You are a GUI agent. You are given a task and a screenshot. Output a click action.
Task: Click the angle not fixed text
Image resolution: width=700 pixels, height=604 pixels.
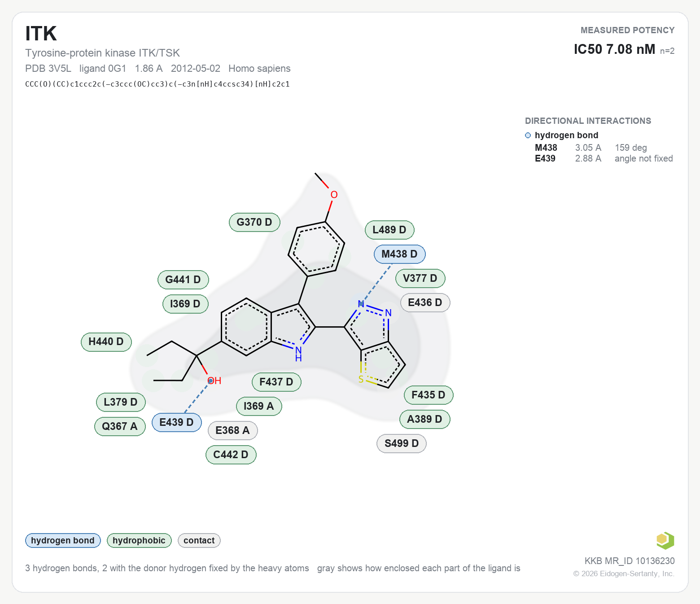[644, 158]
